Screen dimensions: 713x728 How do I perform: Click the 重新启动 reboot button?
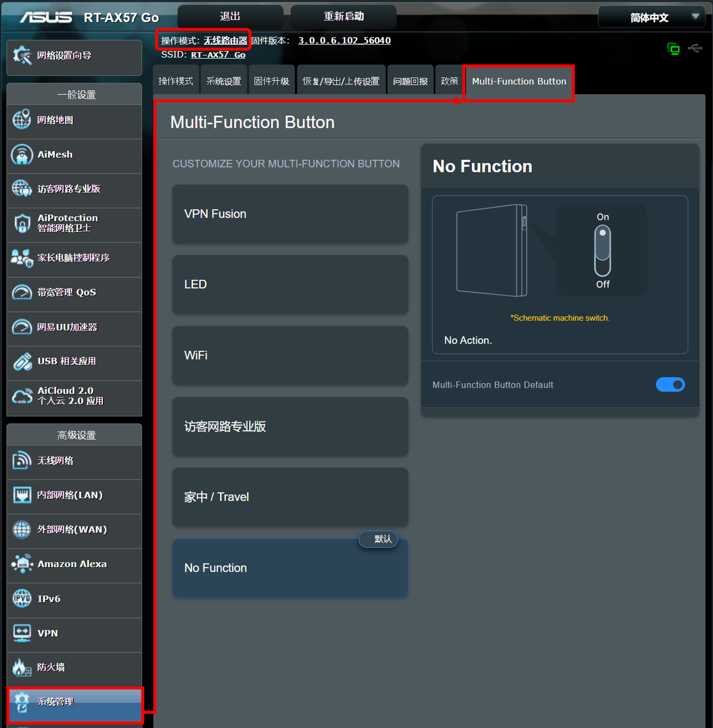(343, 16)
